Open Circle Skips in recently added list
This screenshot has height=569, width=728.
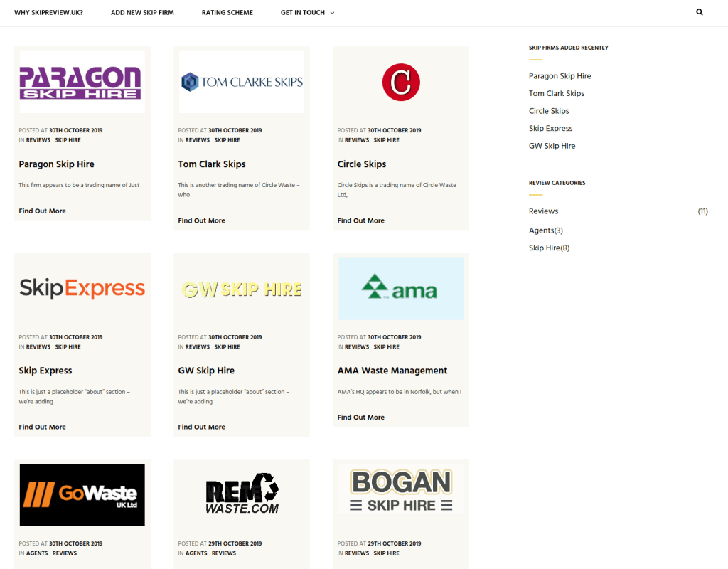pos(549,111)
